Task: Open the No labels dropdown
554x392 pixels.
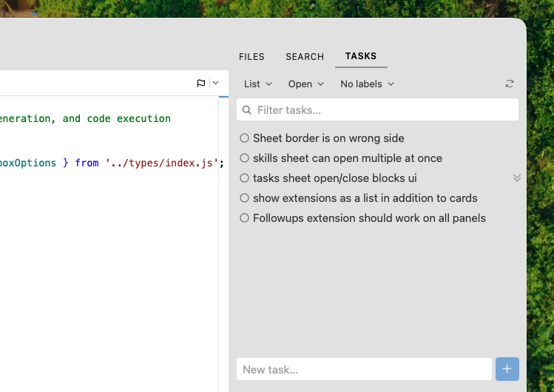Action: click(367, 84)
